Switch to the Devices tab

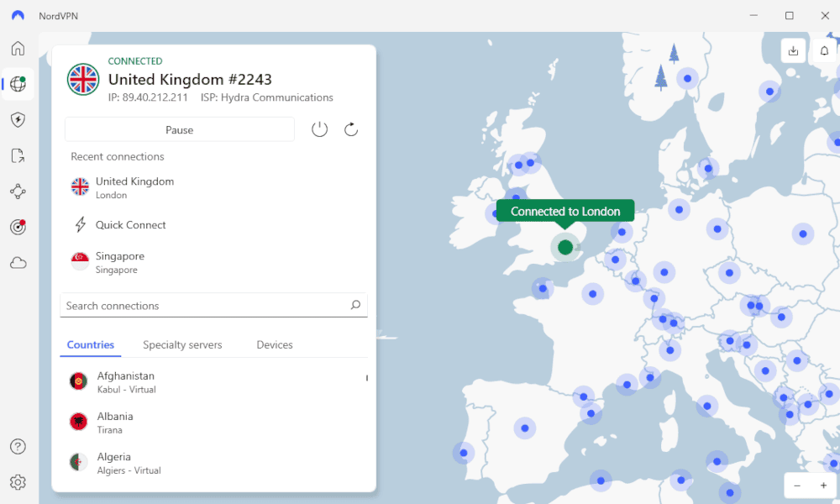click(x=275, y=345)
